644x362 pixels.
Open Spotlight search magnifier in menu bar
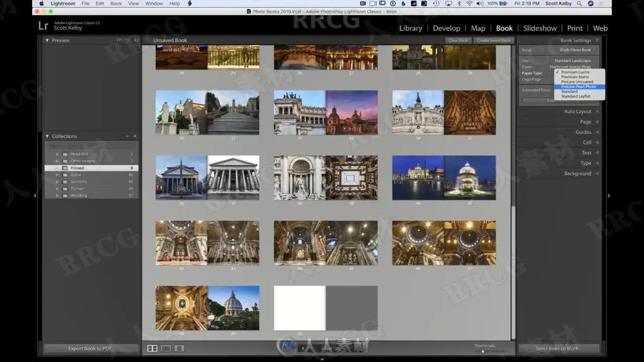[580, 4]
